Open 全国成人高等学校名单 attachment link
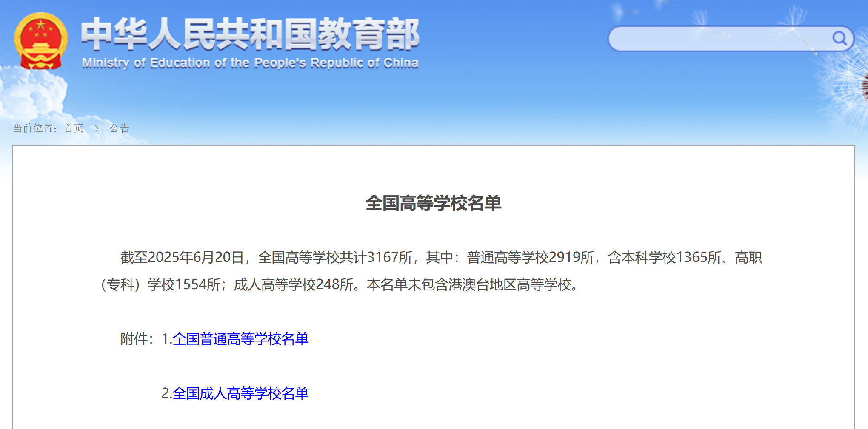Screen dimensions: 868x429 [x=240, y=393]
